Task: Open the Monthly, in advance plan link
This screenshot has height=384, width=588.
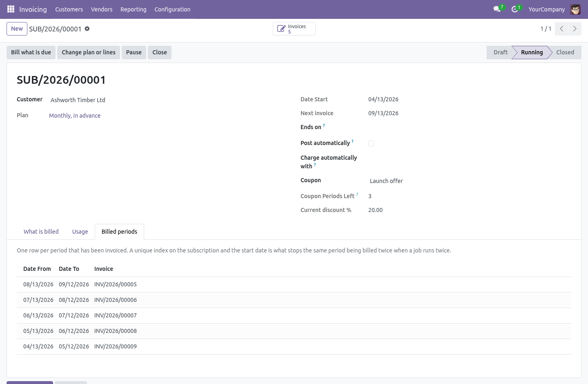Action: (x=75, y=116)
